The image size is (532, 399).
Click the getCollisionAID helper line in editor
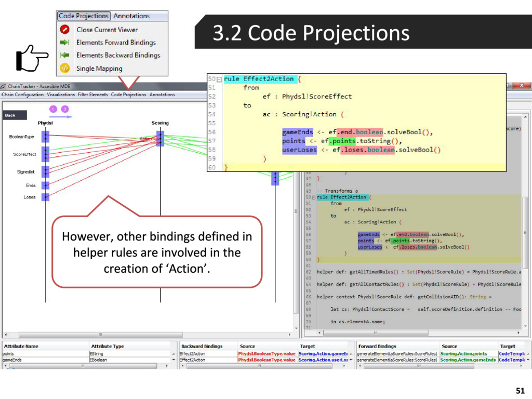[x=404, y=297]
